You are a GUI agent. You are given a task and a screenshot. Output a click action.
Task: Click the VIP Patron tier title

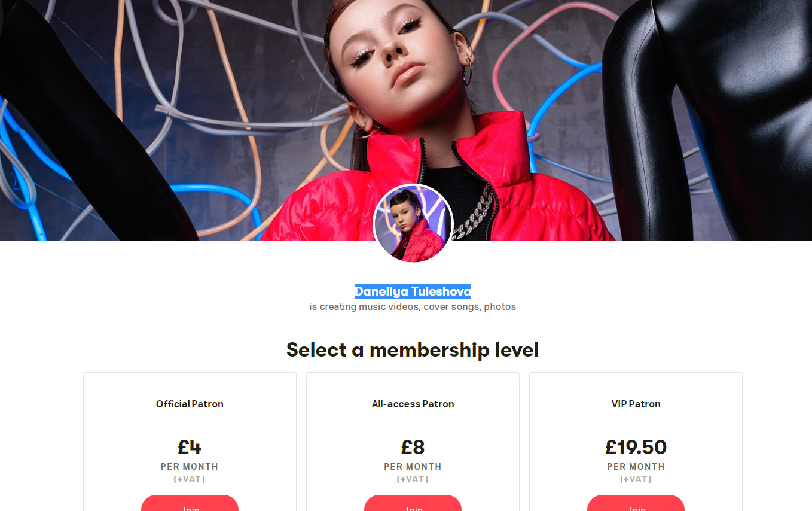636,404
